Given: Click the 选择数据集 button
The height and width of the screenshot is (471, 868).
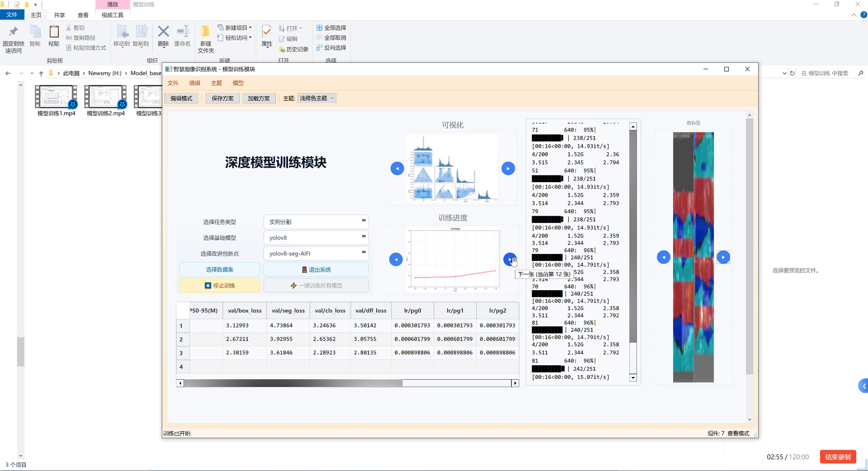Looking at the screenshot, I should (220, 269).
